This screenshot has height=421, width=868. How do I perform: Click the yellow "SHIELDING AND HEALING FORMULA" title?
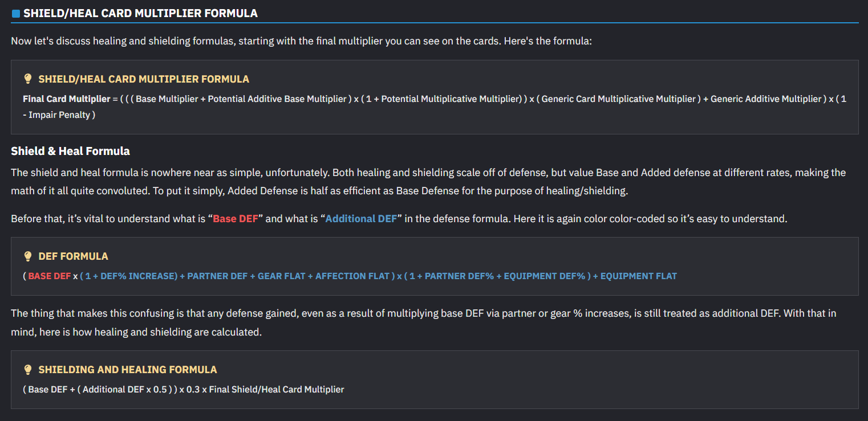[x=128, y=370]
